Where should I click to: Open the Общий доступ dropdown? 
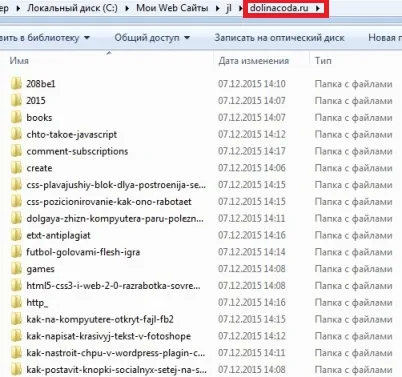tap(152, 38)
